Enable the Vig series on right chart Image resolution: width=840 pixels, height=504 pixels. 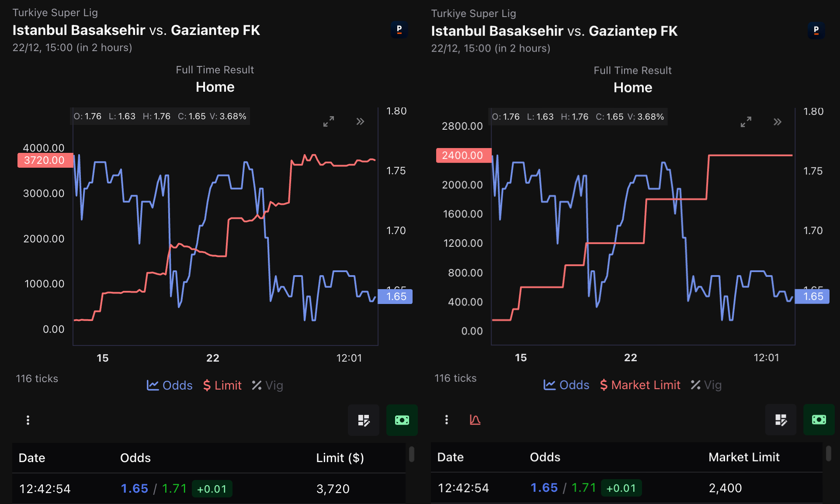[x=706, y=385]
